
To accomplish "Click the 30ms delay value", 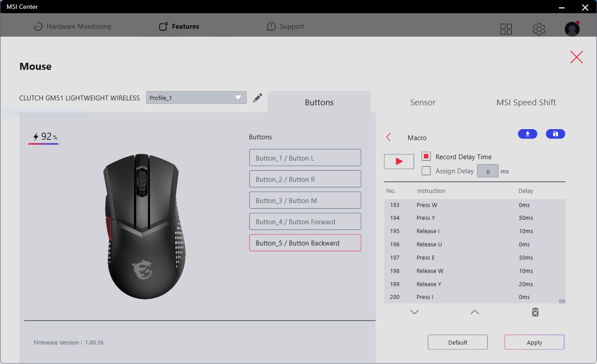I will pyautogui.click(x=526, y=258).
